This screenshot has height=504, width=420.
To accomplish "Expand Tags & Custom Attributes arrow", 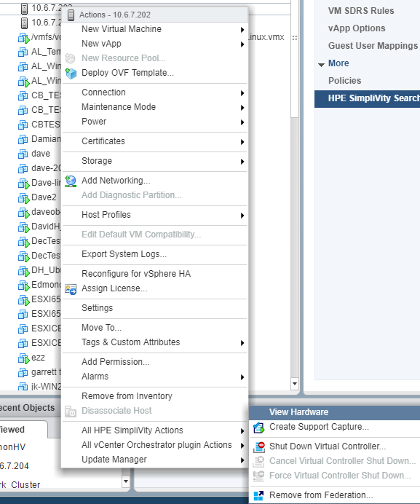I will (242, 343).
